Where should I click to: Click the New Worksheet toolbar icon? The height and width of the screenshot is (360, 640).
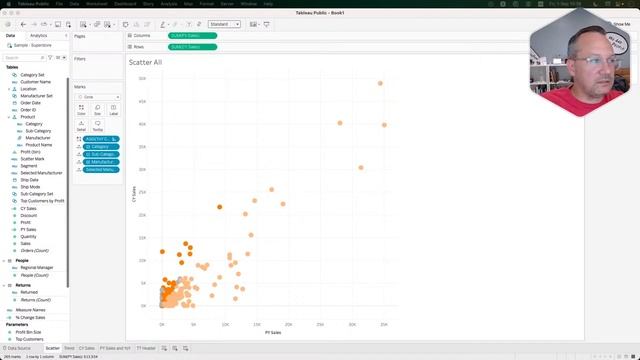(x=83, y=24)
